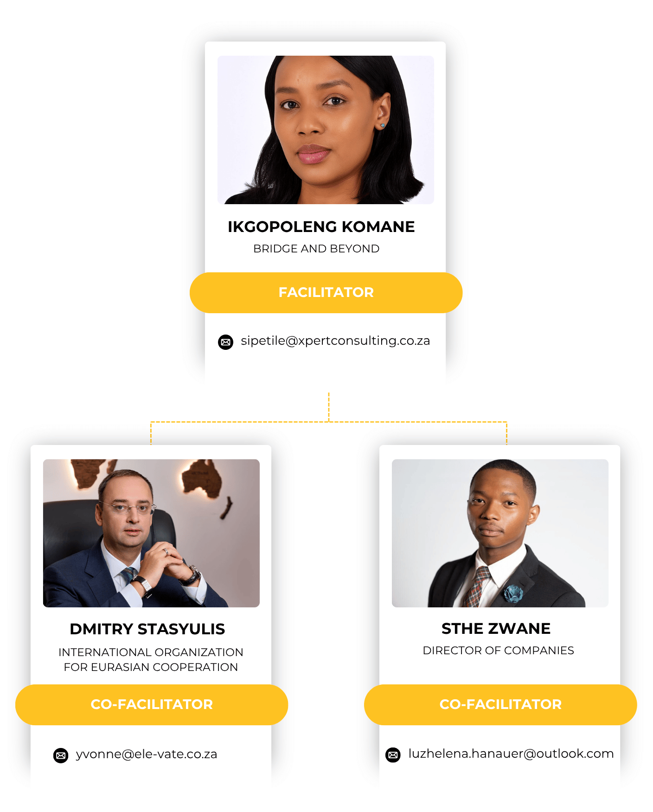653x812 pixels.
Task: Click the Sthe Zwane name heading
Action: pos(496,629)
